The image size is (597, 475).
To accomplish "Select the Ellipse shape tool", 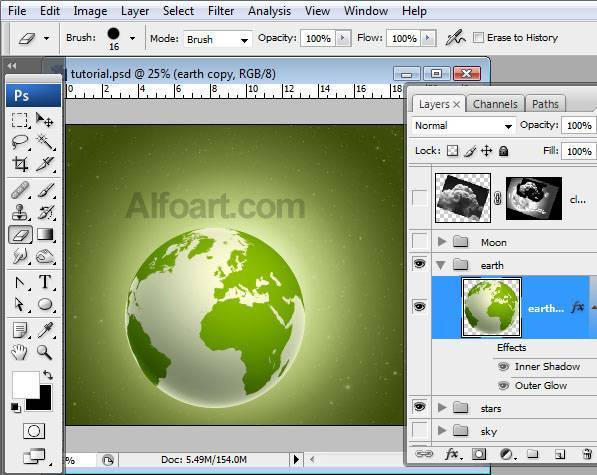I will (45, 304).
